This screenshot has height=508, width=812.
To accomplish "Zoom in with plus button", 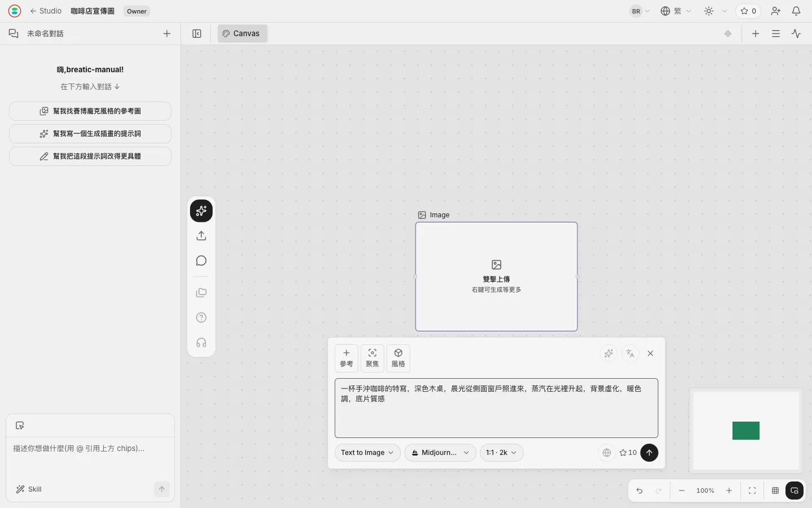I will pos(729,491).
